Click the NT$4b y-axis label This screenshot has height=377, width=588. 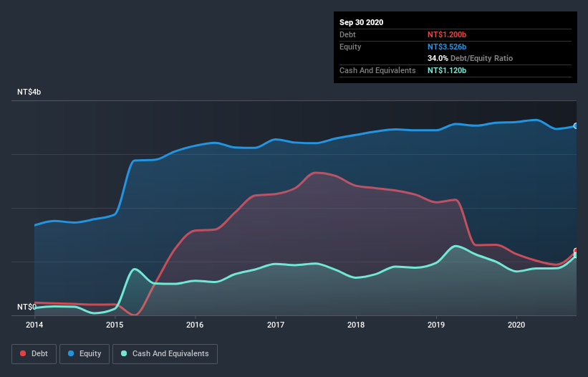point(29,92)
